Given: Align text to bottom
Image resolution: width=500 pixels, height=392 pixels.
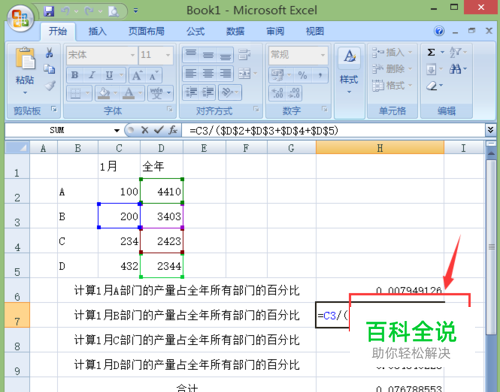Looking at the screenshot, I should [x=225, y=54].
